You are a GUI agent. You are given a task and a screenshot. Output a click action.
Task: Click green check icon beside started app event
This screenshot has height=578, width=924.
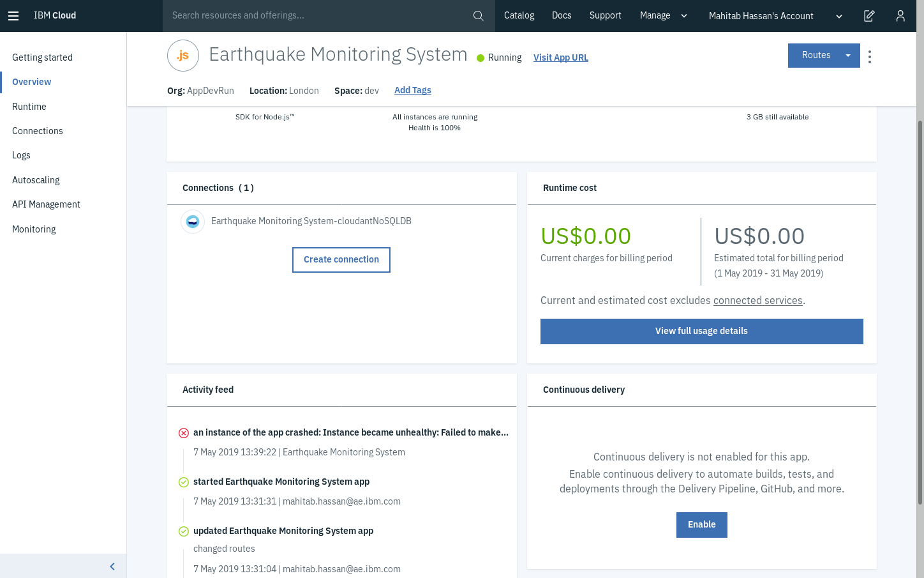point(184,482)
